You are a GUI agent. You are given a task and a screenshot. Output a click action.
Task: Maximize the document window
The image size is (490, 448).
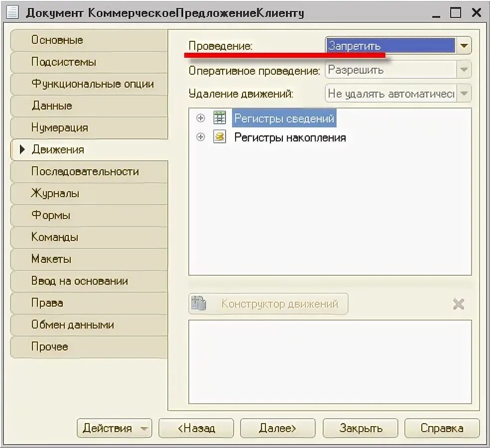coord(456,12)
